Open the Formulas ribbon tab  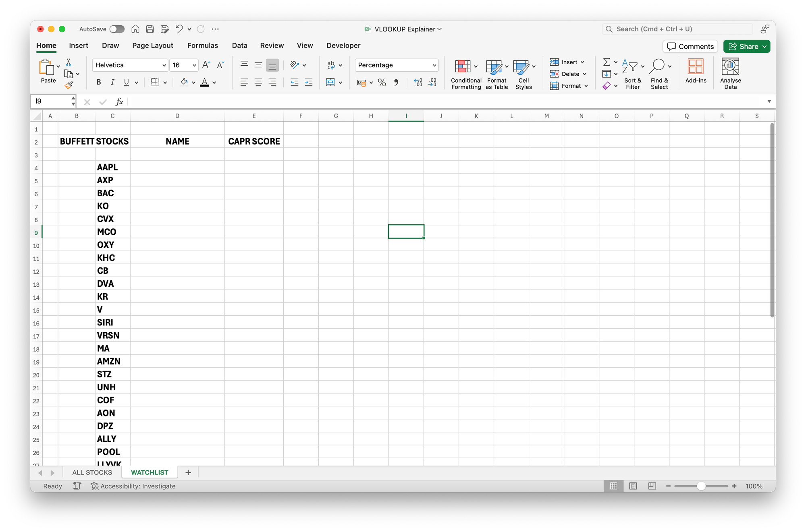(202, 46)
